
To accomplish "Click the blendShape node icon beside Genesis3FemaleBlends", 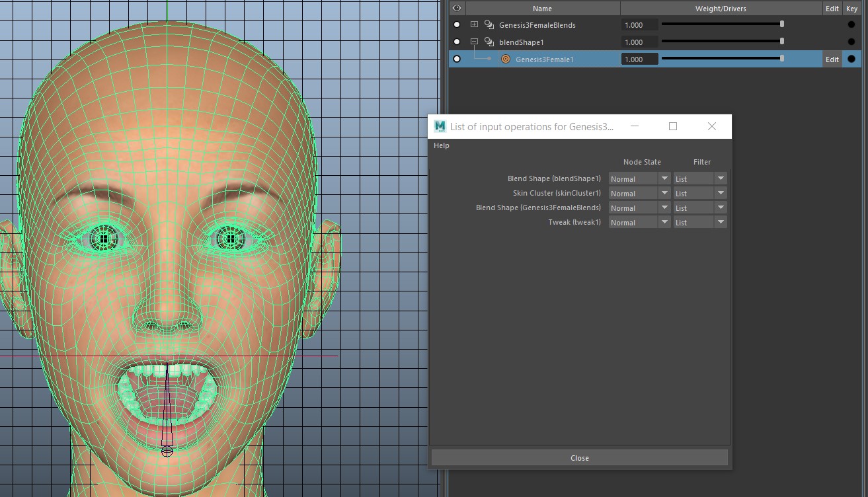I will [489, 24].
